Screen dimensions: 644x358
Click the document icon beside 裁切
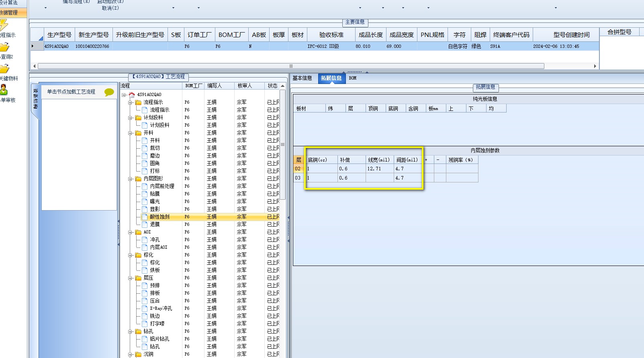click(x=145, y=148)
